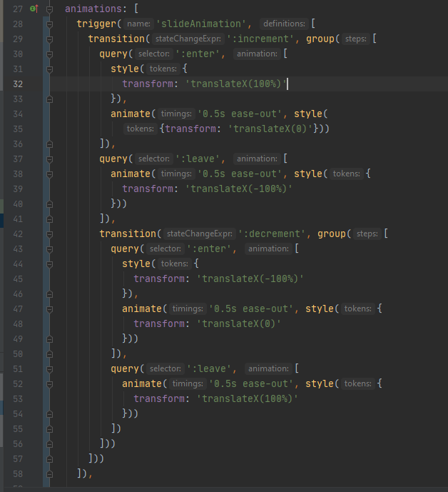The height and width of the screenshot is (492, 448).
Task: Click 'stateChangeExpr:' hint on line 29
Action: coord(188,39)
